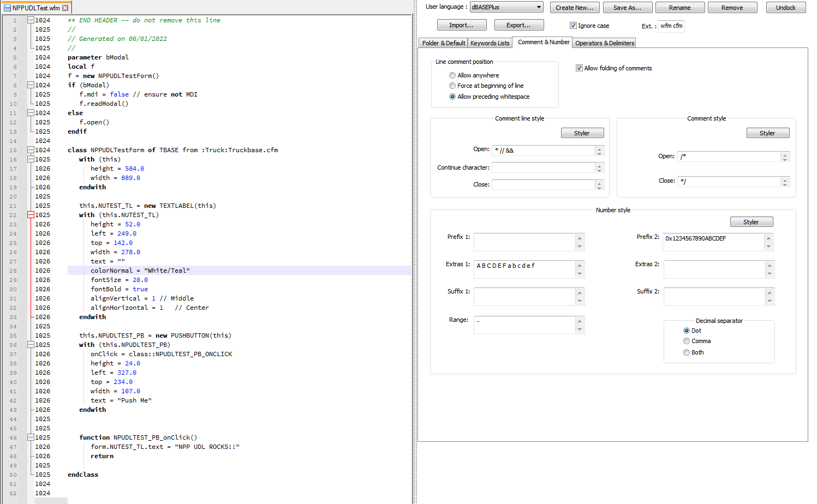Click the spinner on the Continue character field

(600, 167)
